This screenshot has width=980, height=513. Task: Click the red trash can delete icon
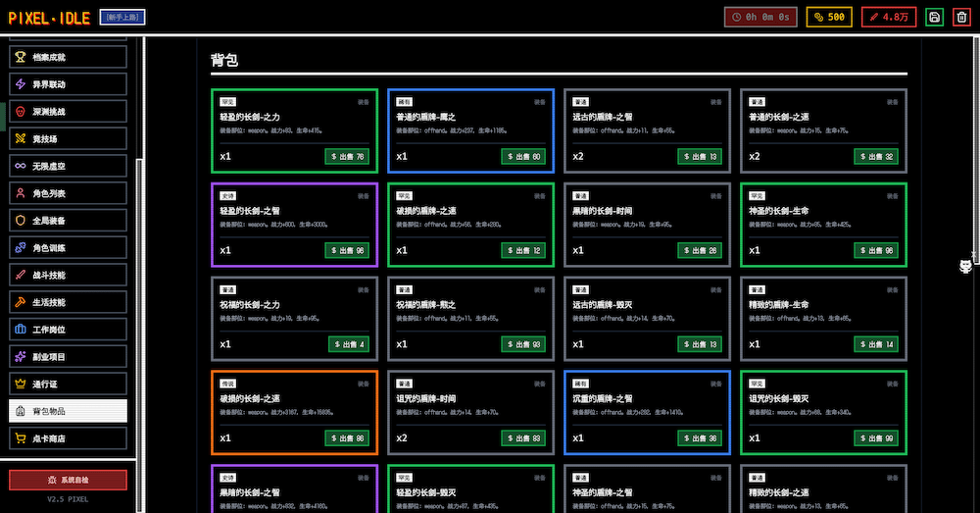[961, 17]
